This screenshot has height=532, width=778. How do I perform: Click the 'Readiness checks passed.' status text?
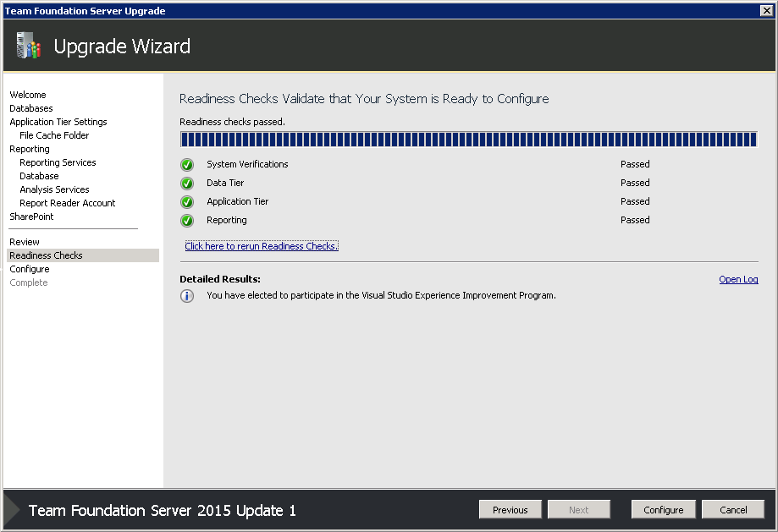coord(232,122)
